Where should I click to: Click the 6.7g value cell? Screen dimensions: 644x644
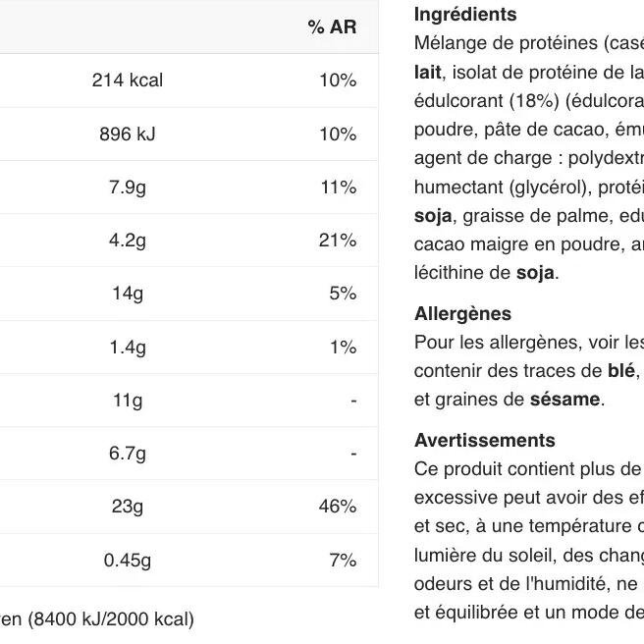tap(128, 453)
